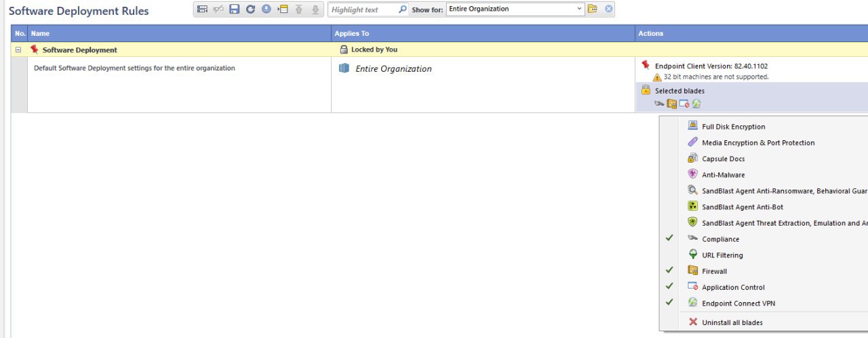Click the Software Deployment Rules heading

click(x=79, y=11)
